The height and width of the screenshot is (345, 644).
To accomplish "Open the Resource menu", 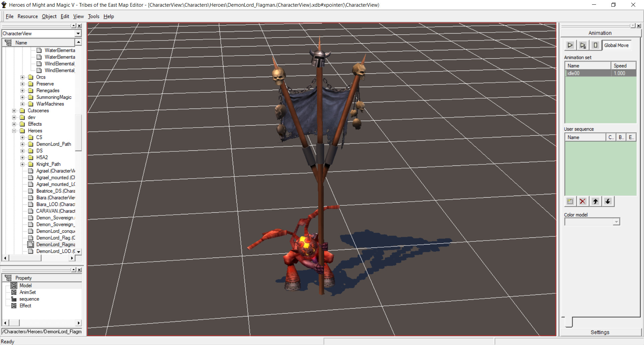I will pos(28,16).
